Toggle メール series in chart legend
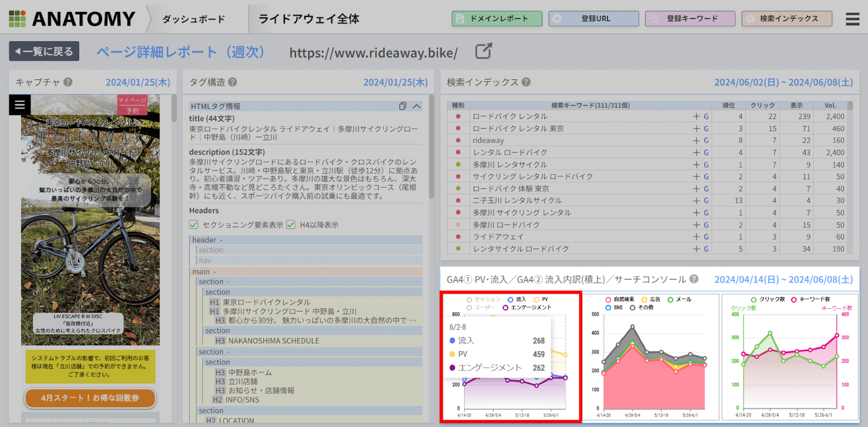This screenshot has height=427, width=868. coord(680,299)
